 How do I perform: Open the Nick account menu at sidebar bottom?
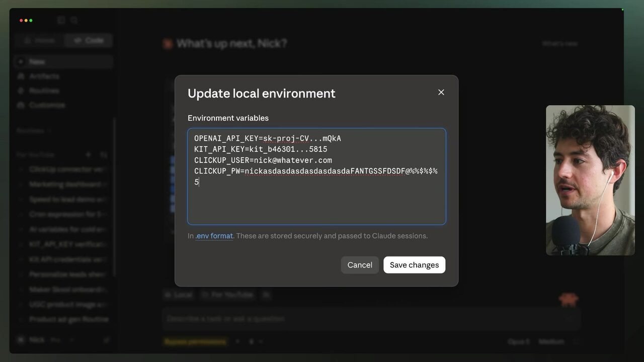(45, 340)
